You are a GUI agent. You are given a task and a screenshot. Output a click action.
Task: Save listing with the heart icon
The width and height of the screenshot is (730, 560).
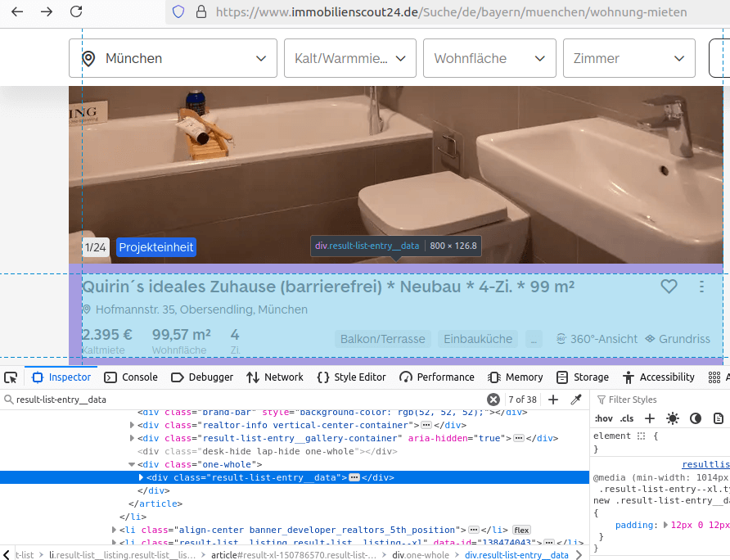pos(669,286)
